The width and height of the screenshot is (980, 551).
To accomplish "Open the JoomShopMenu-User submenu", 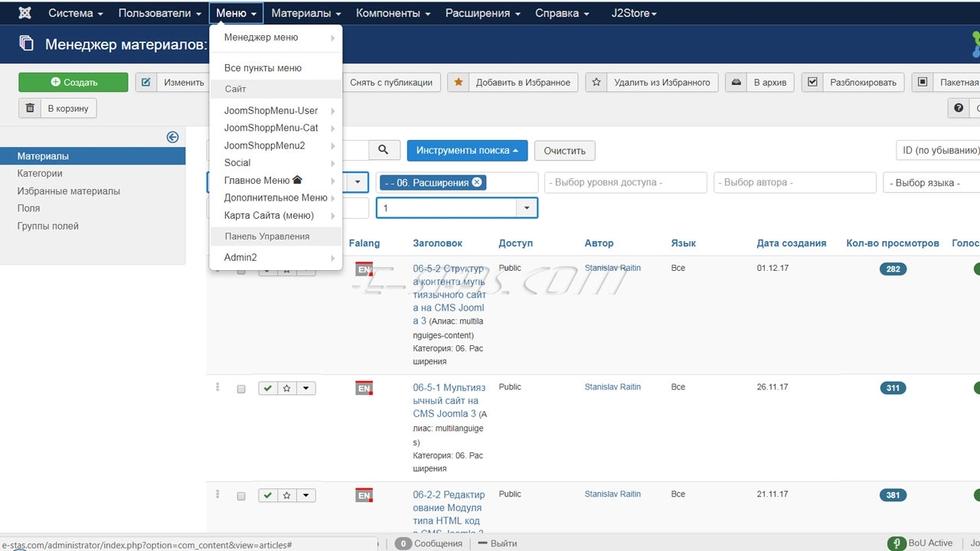I will pyautogui.click(x=276, y=110).
